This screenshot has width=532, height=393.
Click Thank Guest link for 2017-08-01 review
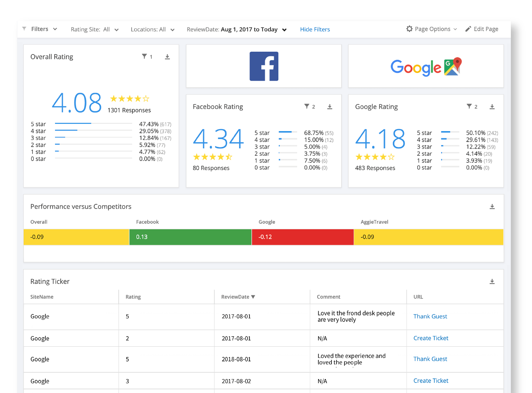pyautogui.click(x=430, y=316)
